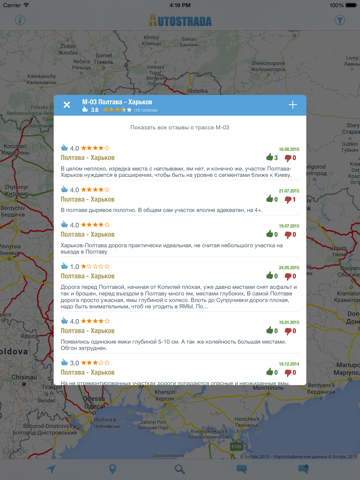Like the review dated 16.01.2015
This screenshot has width=360, height=480.
(x=272, y=330)
